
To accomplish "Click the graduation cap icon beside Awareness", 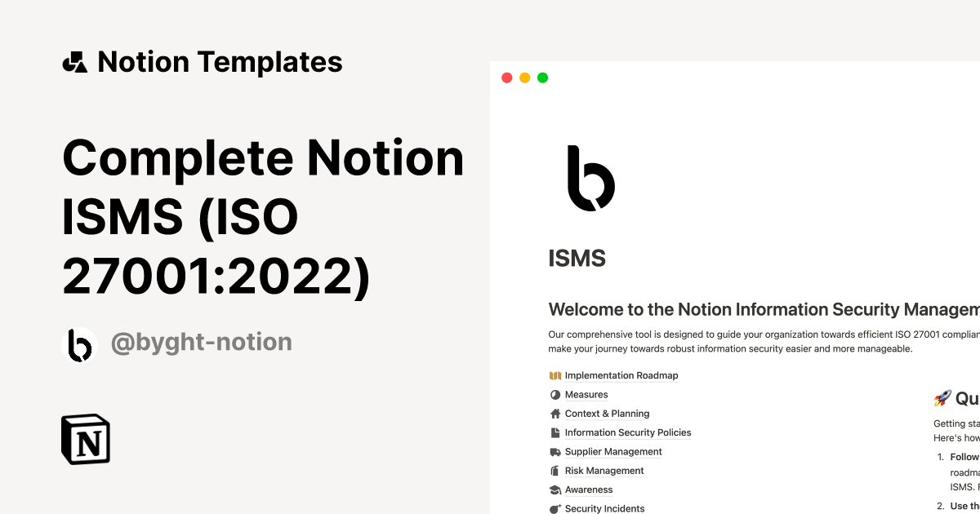I will pyautogui.click(x=555, y=490).
